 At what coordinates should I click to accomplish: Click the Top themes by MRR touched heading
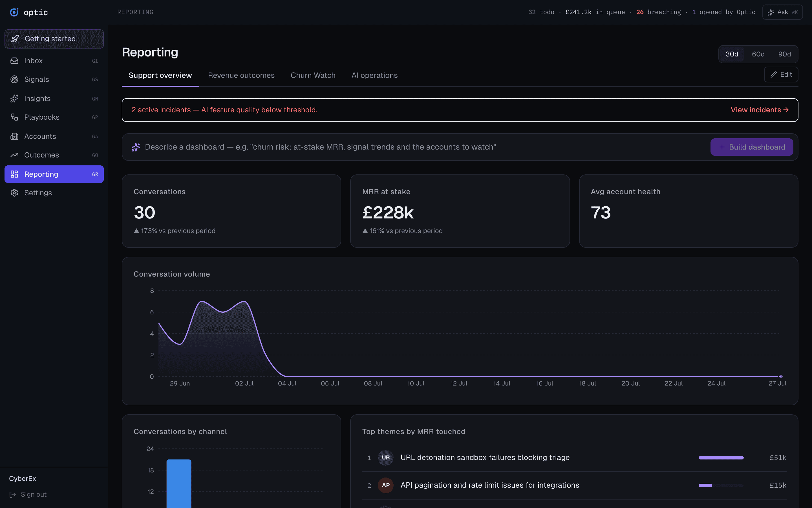(413, 432)
